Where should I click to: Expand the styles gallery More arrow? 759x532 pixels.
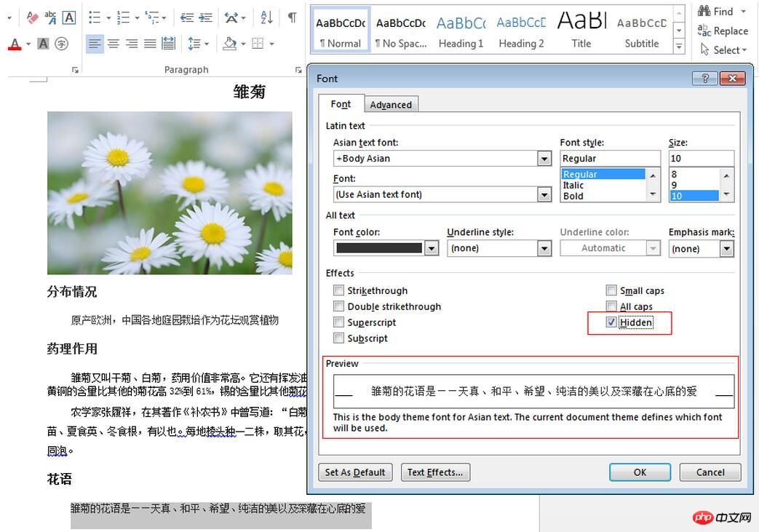(x=679, y=47)
